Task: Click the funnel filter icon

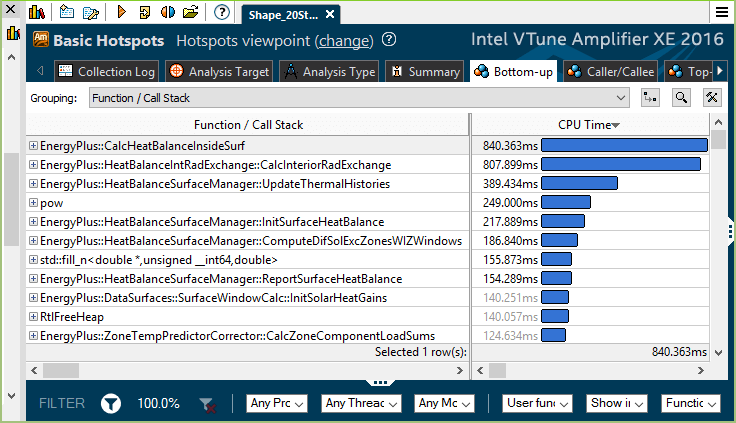Action: 111,403
